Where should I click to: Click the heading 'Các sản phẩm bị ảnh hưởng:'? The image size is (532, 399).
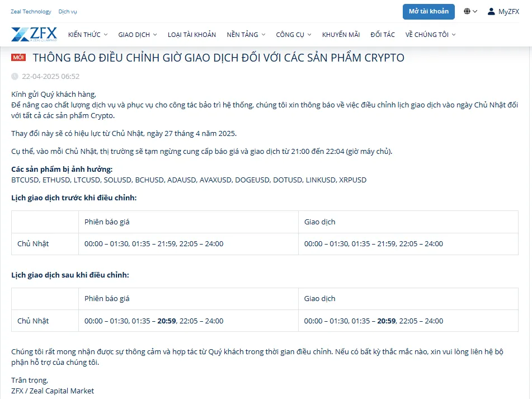tap(62, 169)
